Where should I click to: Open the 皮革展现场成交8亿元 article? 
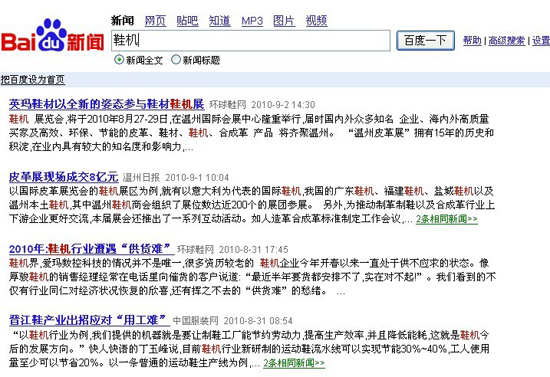tap(63, 177)
